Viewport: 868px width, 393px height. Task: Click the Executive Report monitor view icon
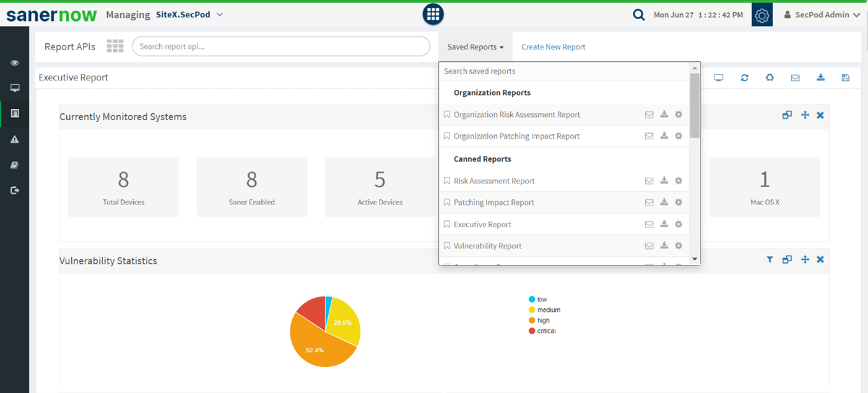[718, 78]
